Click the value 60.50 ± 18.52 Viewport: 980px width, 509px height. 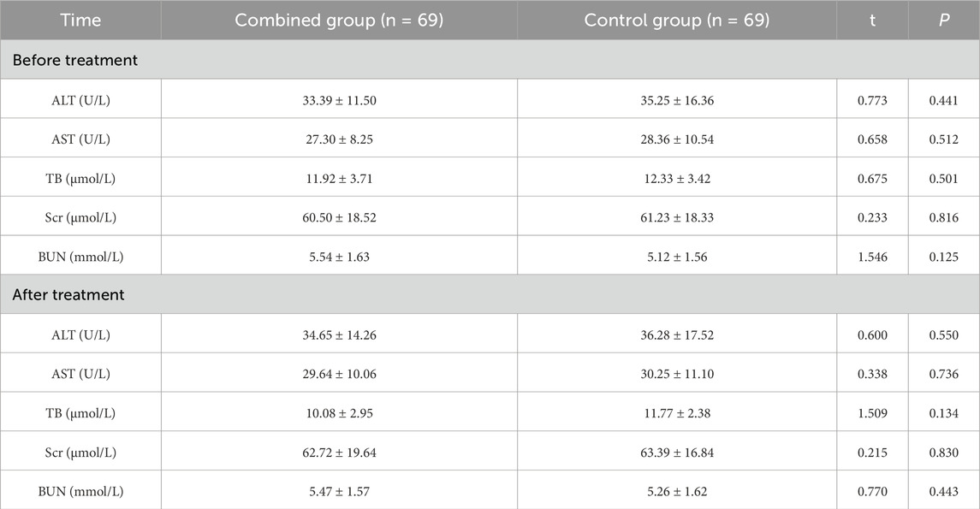click(340, 217)
